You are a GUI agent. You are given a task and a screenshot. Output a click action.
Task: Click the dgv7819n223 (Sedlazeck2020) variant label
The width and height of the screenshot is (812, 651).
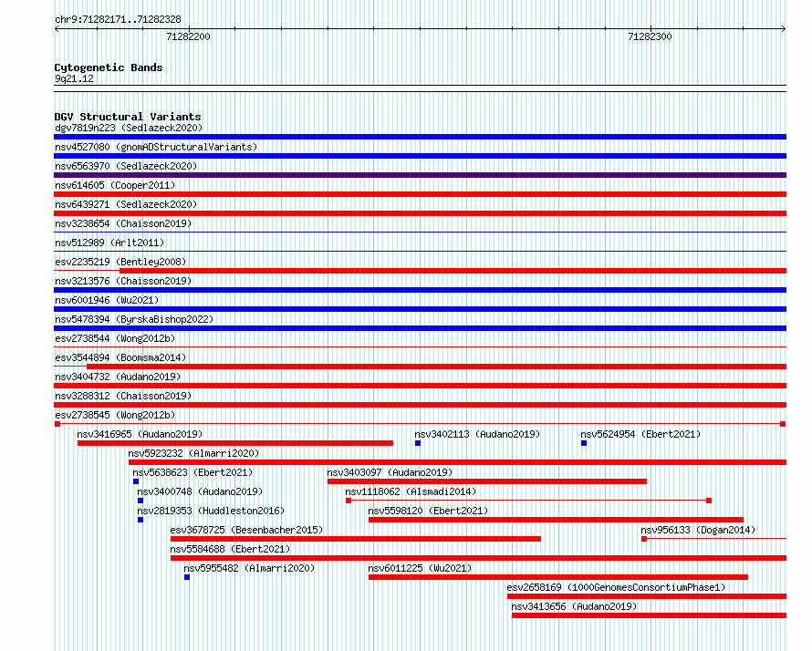(129, 128)
